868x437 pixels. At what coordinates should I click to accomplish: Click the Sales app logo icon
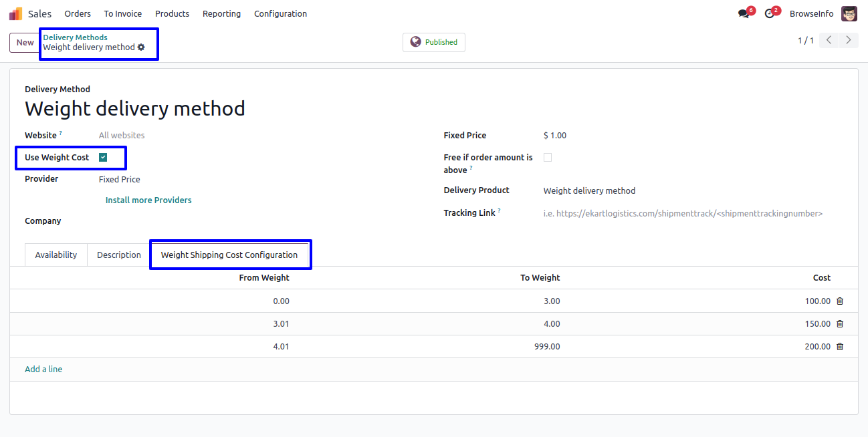pyautogui.click(x=15, y=13)
